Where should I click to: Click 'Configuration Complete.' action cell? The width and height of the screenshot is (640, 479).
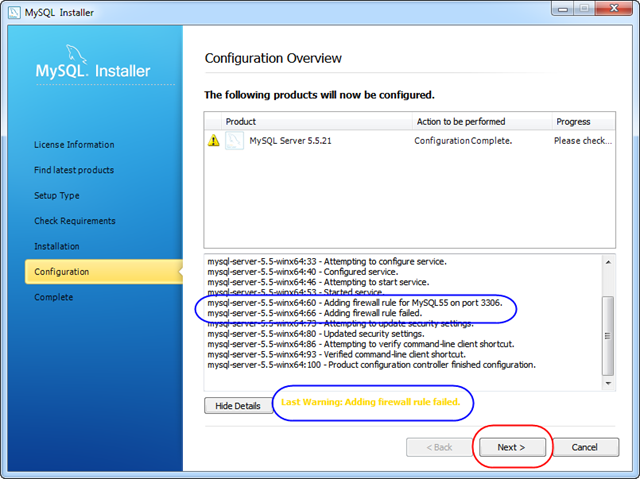point(463,141)
